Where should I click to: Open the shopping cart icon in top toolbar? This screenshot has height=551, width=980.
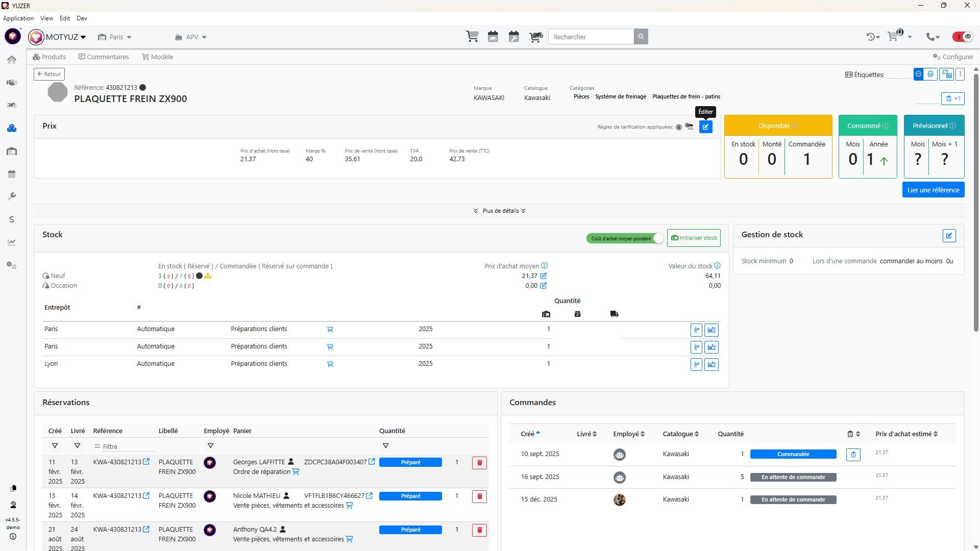(x=472, y=37)
